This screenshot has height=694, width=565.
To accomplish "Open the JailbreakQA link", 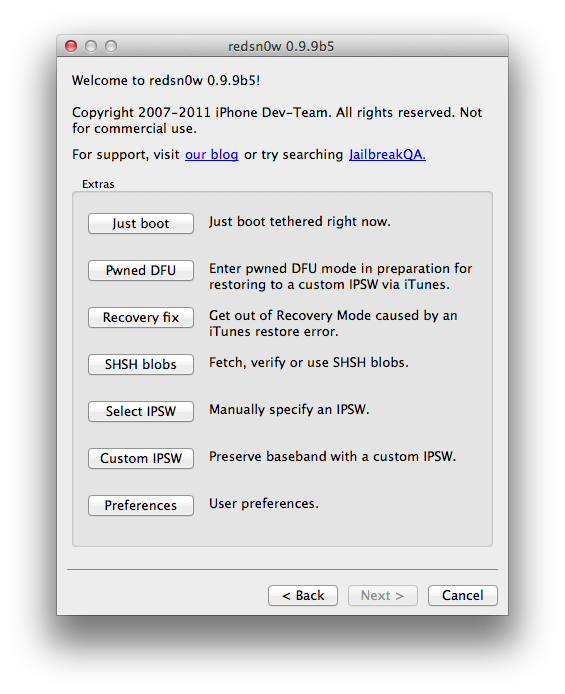I will tap(387, 154).
